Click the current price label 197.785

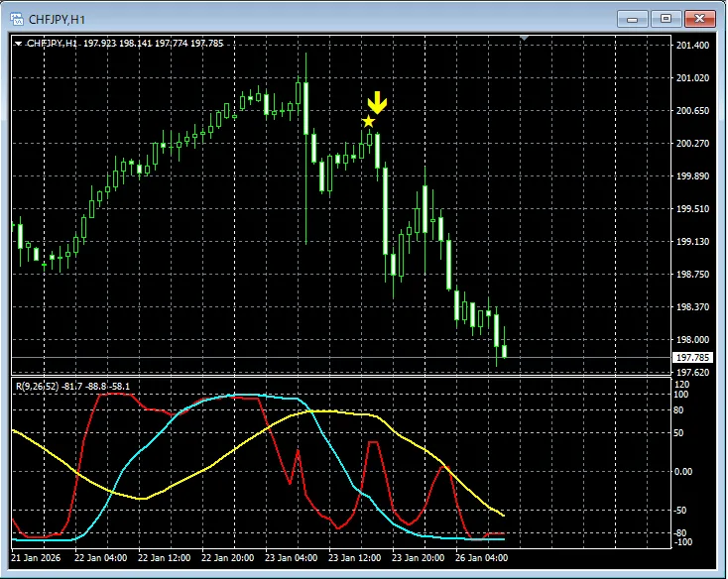[x=692, y=357]
